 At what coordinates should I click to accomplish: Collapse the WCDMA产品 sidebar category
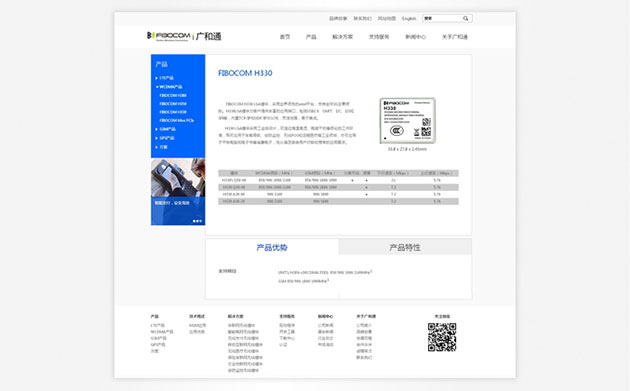coord(169,87)
